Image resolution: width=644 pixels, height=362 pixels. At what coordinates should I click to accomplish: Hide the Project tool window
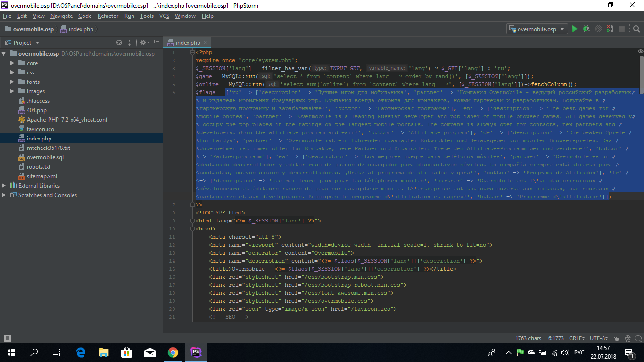(156, 42)
